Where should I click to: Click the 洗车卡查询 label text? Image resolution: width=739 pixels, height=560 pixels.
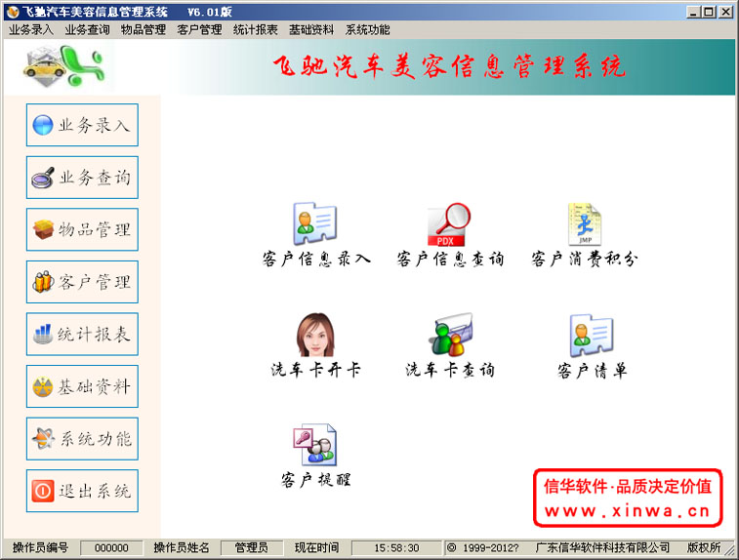click(x=450, y=370)
